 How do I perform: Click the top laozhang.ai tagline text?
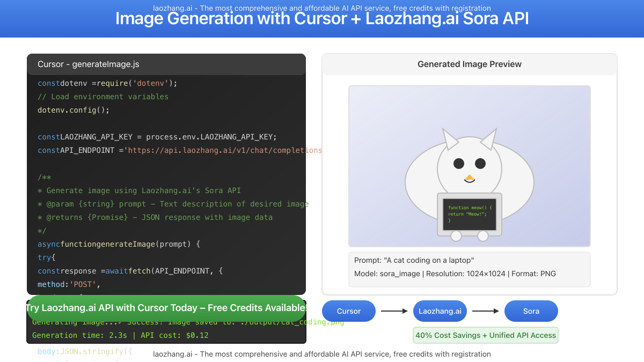322,8
